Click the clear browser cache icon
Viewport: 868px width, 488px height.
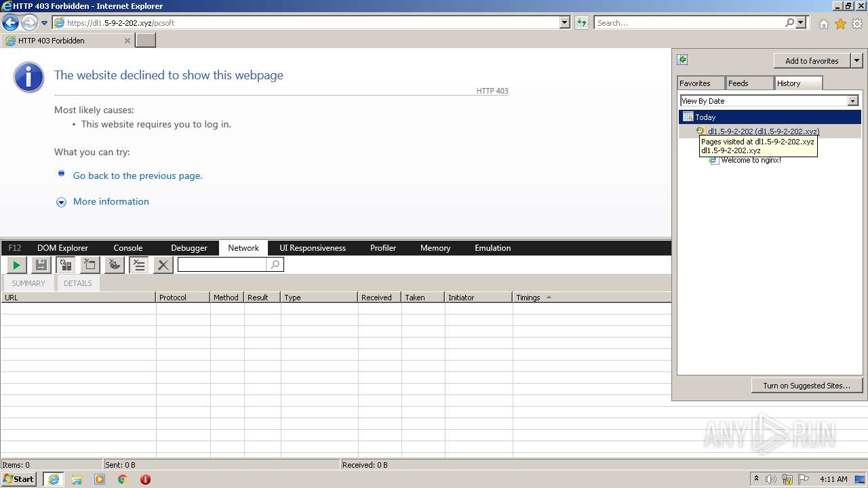[x=90, y=264]
